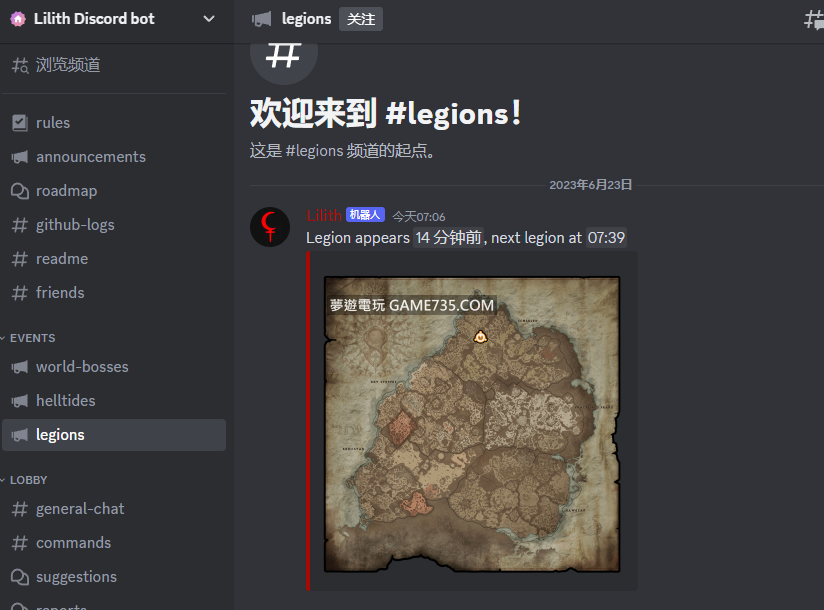The width and height of the screenshot is (824, 610).
Task: Click Lilith bot's avatar
Action: (270, 227)
